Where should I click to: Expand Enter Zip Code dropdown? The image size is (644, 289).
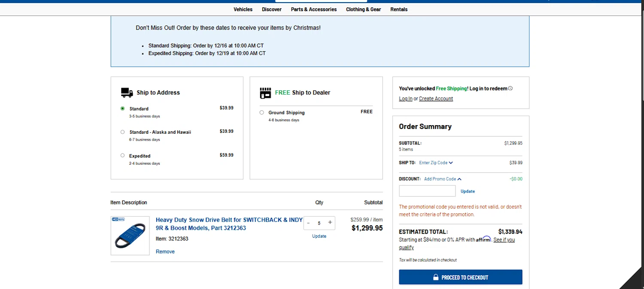[x=436, y=163]
